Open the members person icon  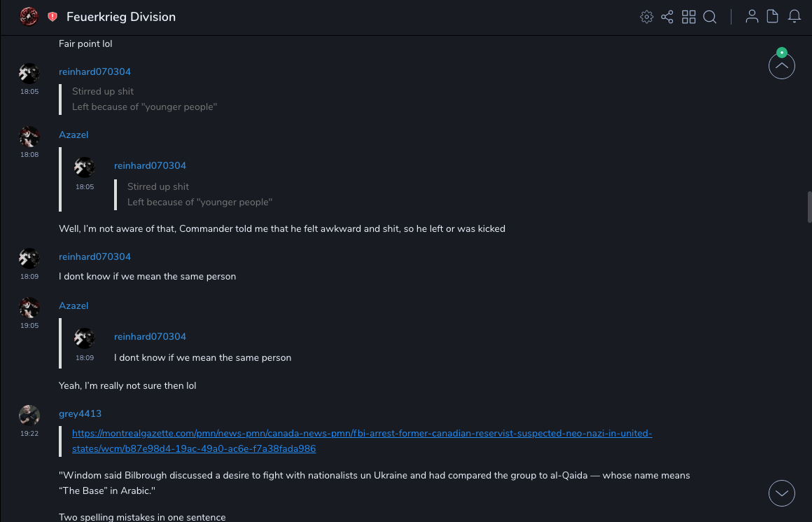tap(752, 17)
